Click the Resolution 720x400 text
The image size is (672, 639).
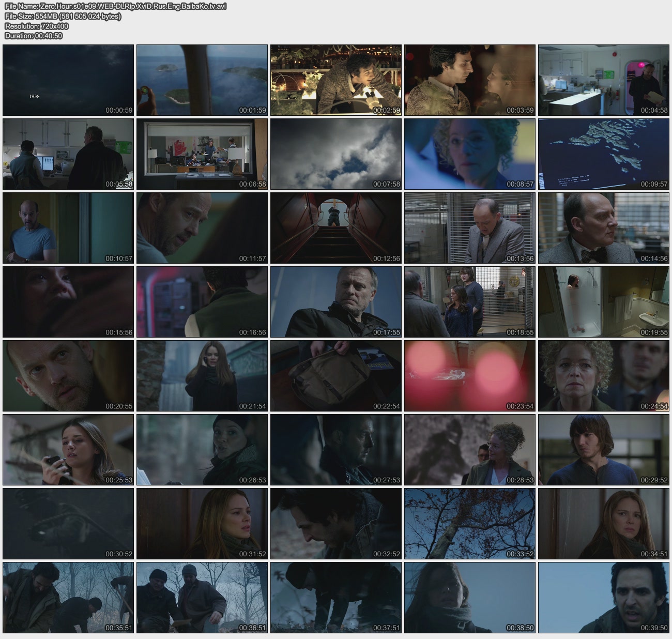(37, 26)
